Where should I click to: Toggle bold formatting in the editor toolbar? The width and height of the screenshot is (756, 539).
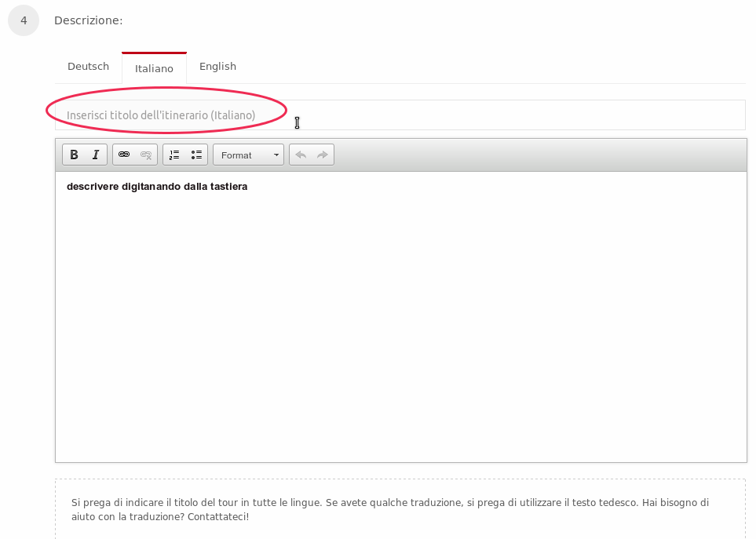coord(74,155)
